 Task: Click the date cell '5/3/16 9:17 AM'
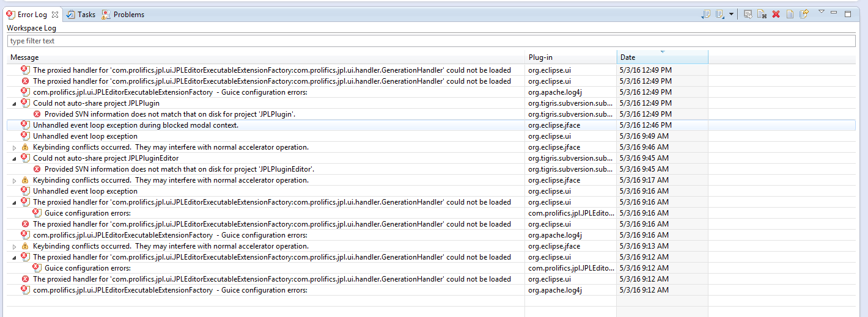tap(644, 180)
